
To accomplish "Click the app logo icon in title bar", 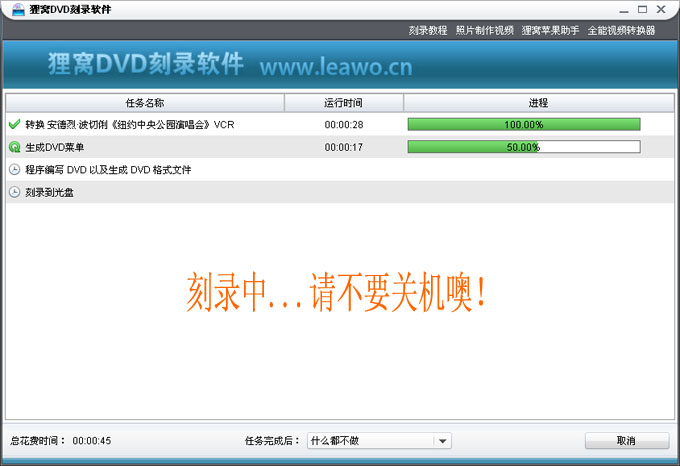I will pos(18,9).
